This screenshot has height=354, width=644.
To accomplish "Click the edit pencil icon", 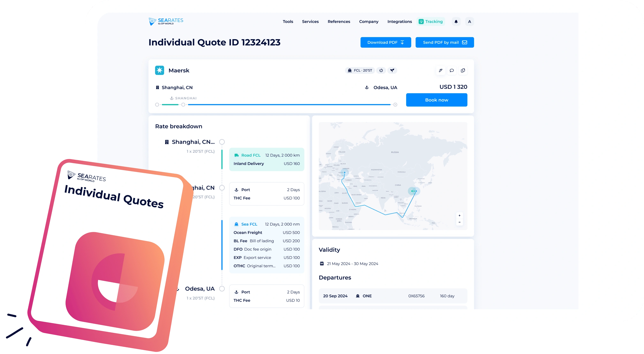I will coord(440,70).
